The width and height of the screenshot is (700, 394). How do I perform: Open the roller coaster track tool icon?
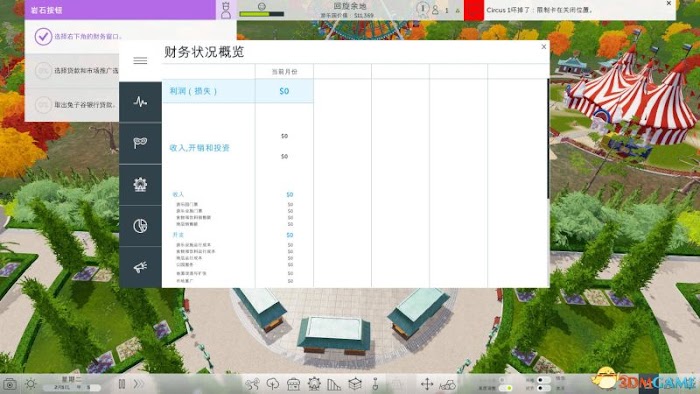(334, 384)
